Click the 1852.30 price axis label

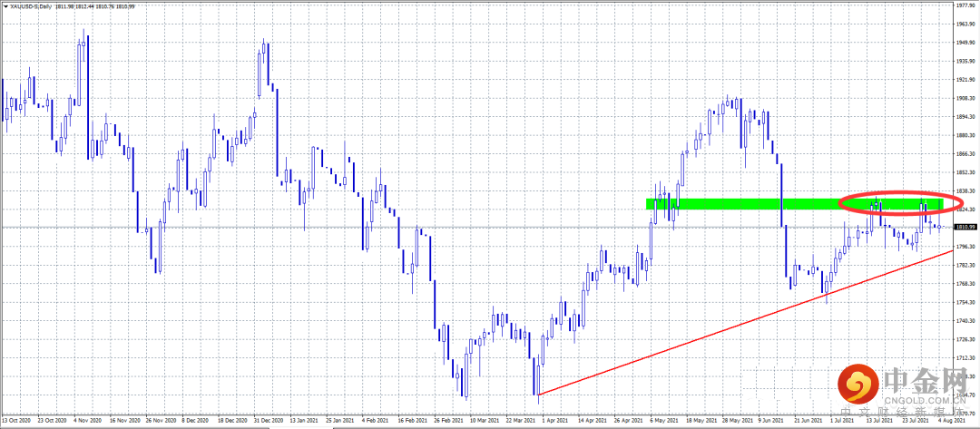tap(966, 172)
